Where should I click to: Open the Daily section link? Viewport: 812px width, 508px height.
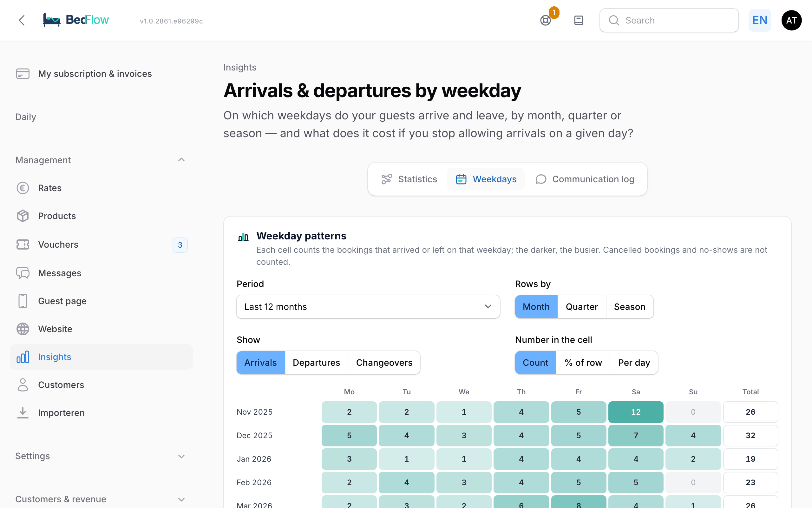26,117
